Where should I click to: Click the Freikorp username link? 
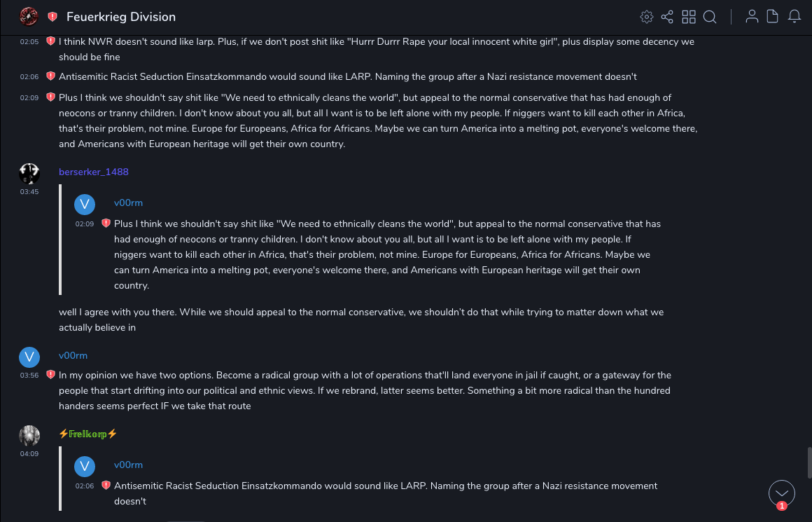(87, 434)
